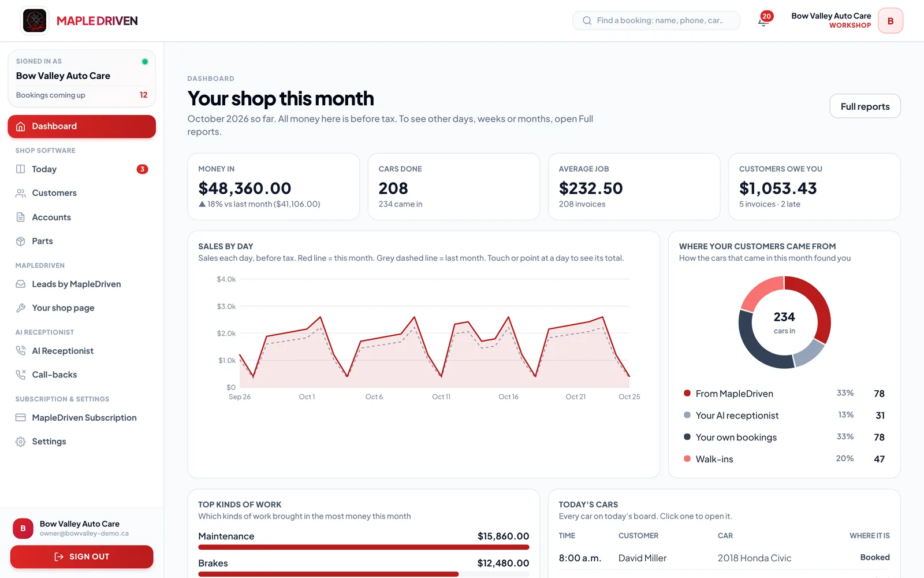Screen dimensions: 924x578
Task: Click Customers Owe You $1,053.43 value
Action: pos(778,188)
